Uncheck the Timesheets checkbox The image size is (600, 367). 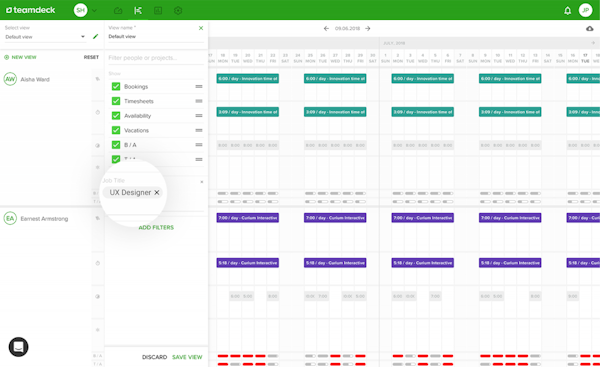click(116, 101)
